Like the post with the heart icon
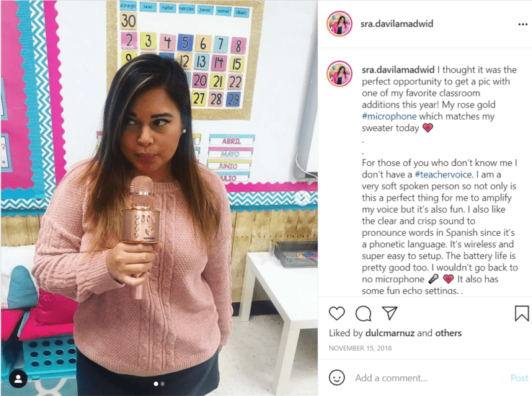Viewport: 532px width, 396px height. [336, 314]
